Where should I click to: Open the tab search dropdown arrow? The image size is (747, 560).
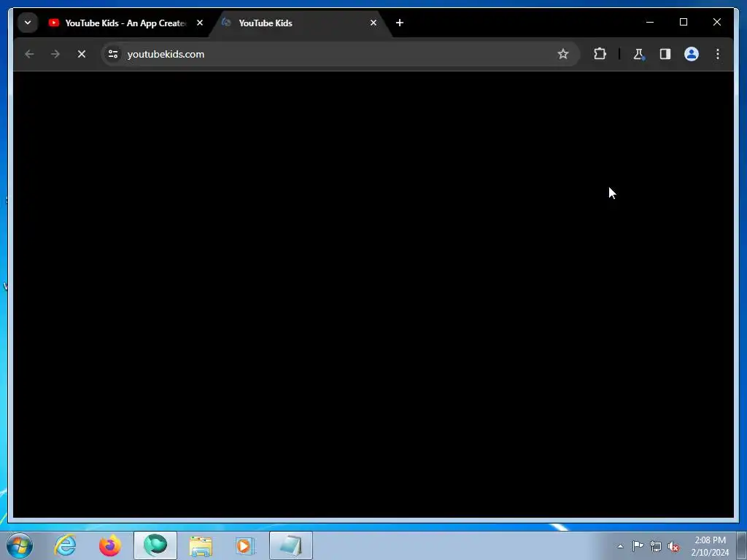[28, 23]
